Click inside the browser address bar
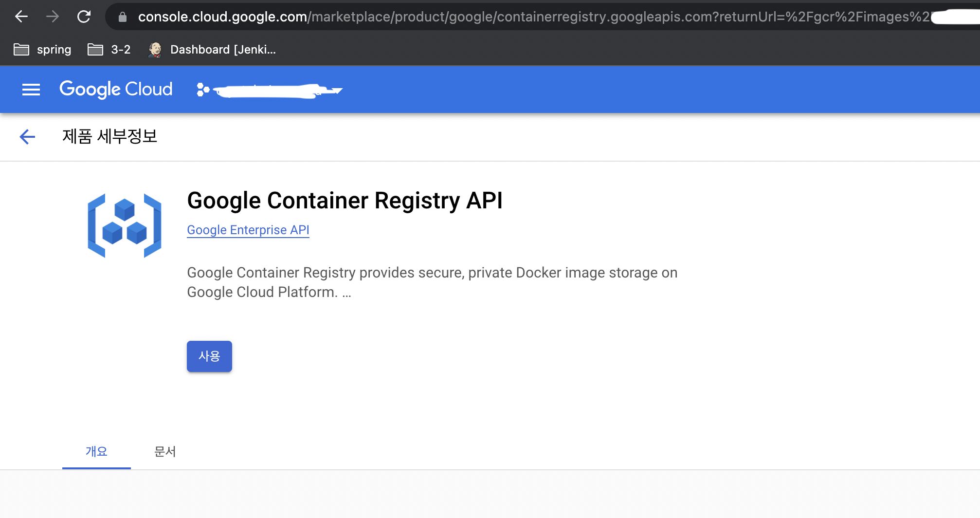This screenshot has width=980, height=518. pos(438,16)
